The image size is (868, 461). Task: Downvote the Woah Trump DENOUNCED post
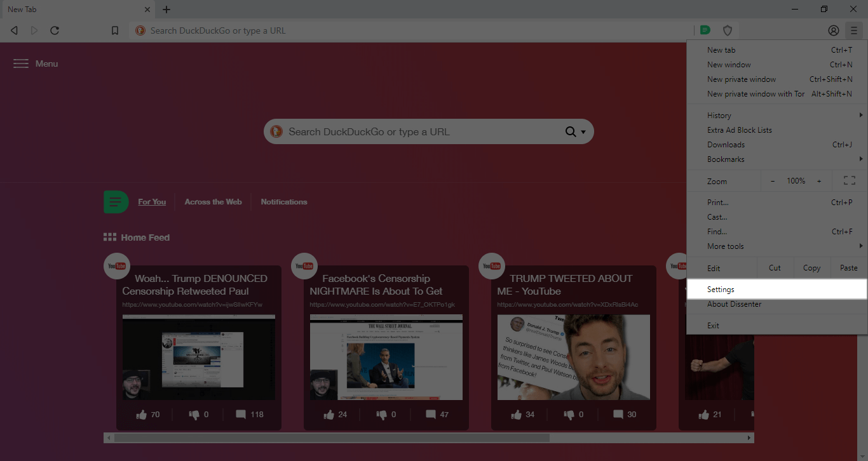pos(194,415)
